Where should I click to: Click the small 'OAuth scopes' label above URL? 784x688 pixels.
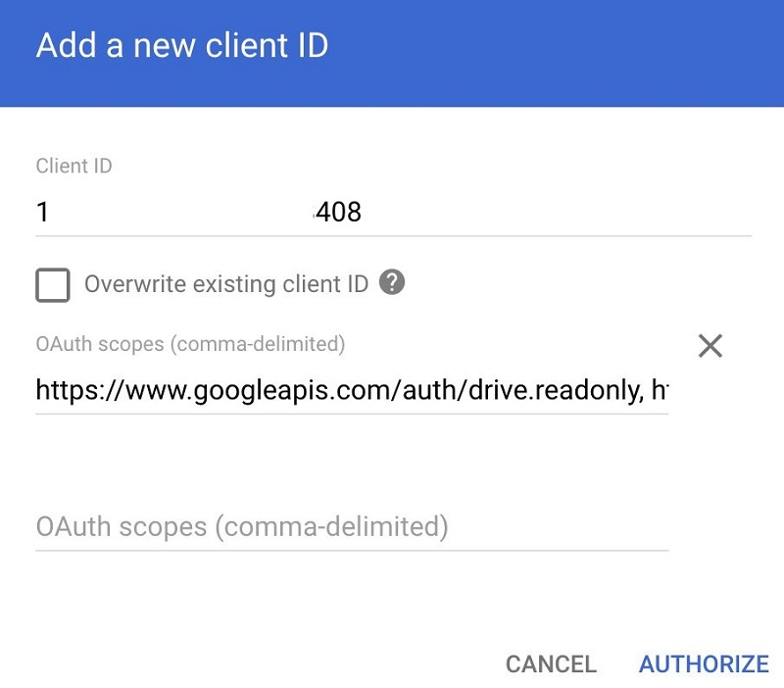point(190,344)
